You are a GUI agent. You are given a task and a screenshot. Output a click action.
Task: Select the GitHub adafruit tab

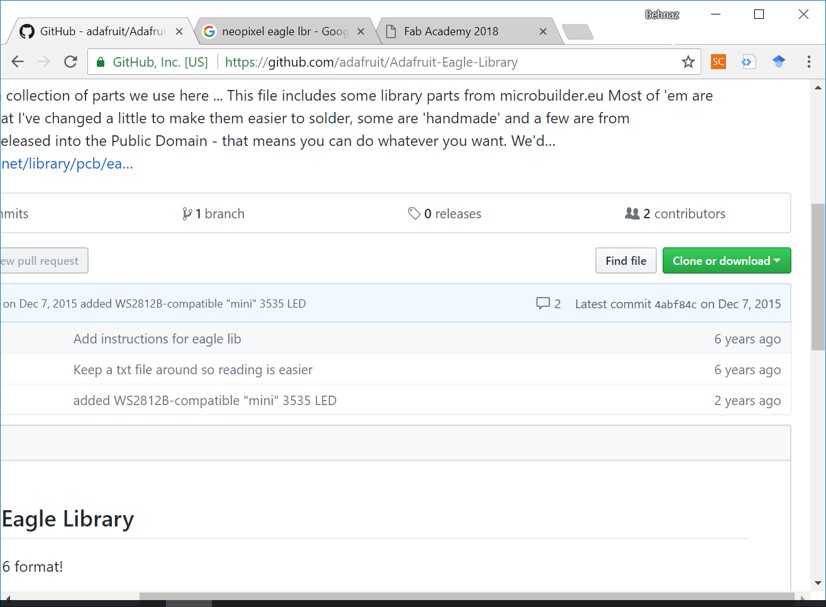tap(100, 32)
